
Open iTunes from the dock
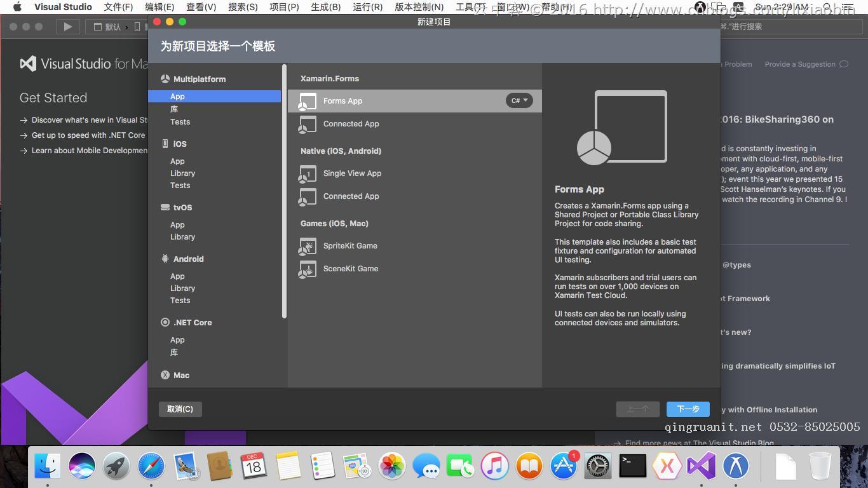pyautogui.click(x=495, y=466)
